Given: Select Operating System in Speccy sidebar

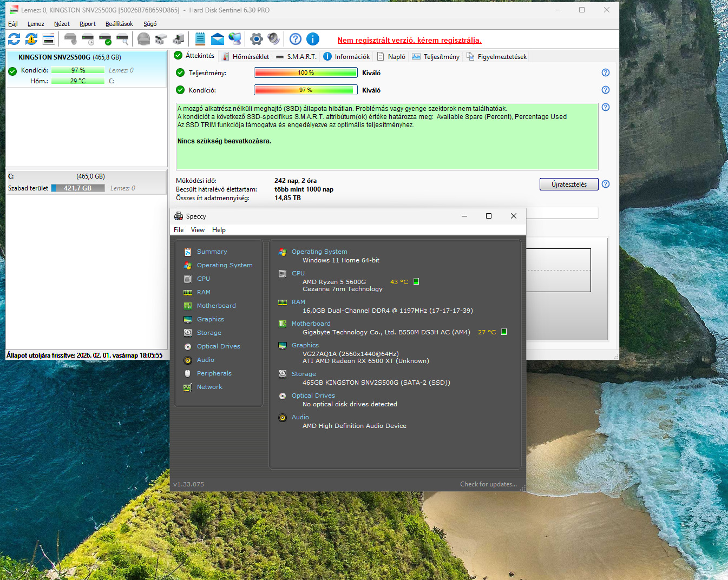Looking at the screenshot, I should click(x=225, y=265).
